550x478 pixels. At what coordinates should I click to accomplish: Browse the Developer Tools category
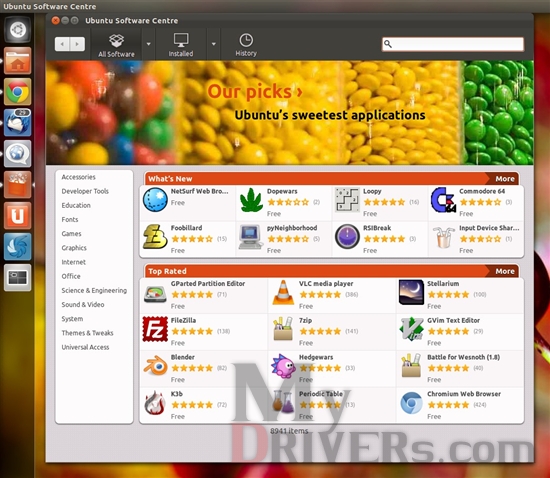coord(85,191)
